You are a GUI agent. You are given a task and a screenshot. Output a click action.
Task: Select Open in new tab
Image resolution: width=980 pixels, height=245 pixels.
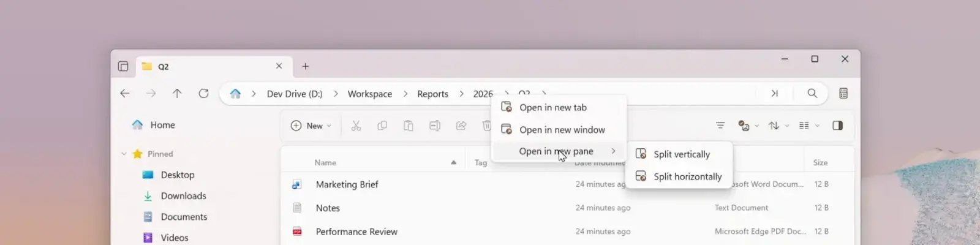click(x=559, y=107)
